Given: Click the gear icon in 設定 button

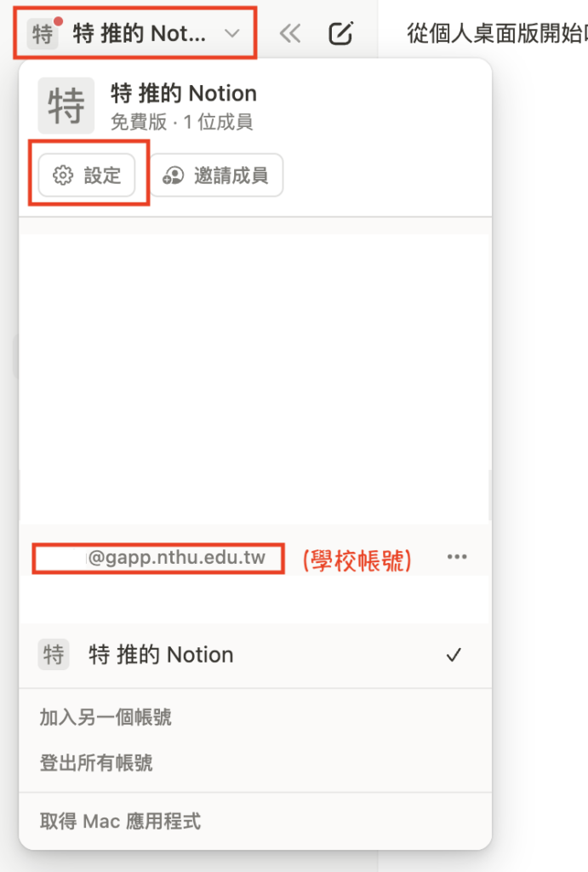Looking at the screenshot, I should coord(63,175).
